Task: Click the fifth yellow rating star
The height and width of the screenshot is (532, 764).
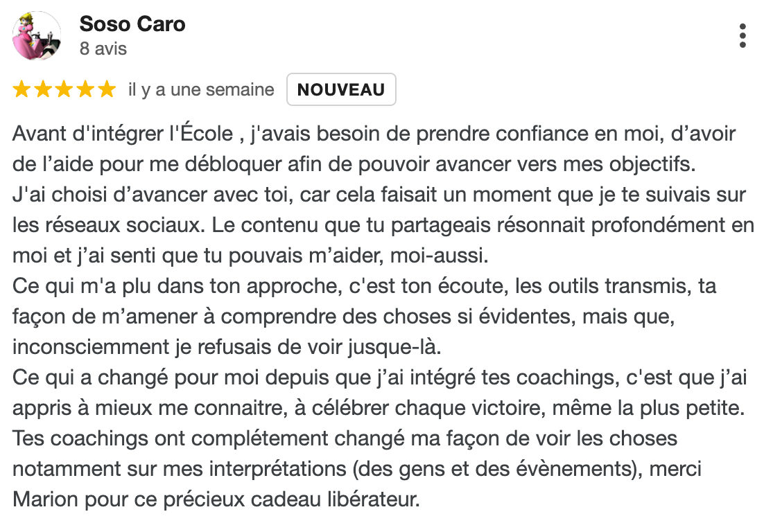Action: (106, 89)
